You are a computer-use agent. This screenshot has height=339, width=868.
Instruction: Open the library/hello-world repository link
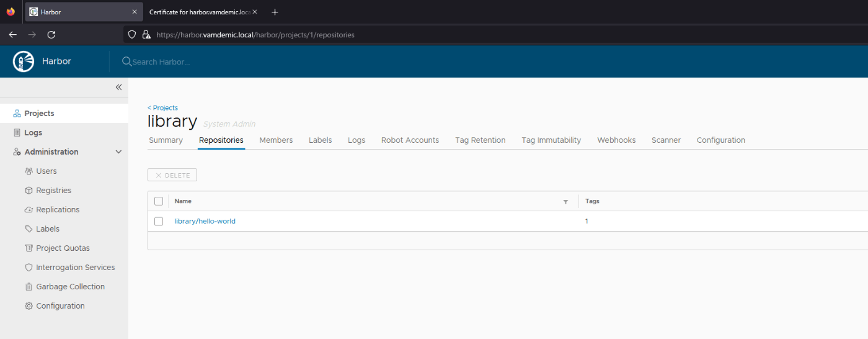(x=205, y=221)
